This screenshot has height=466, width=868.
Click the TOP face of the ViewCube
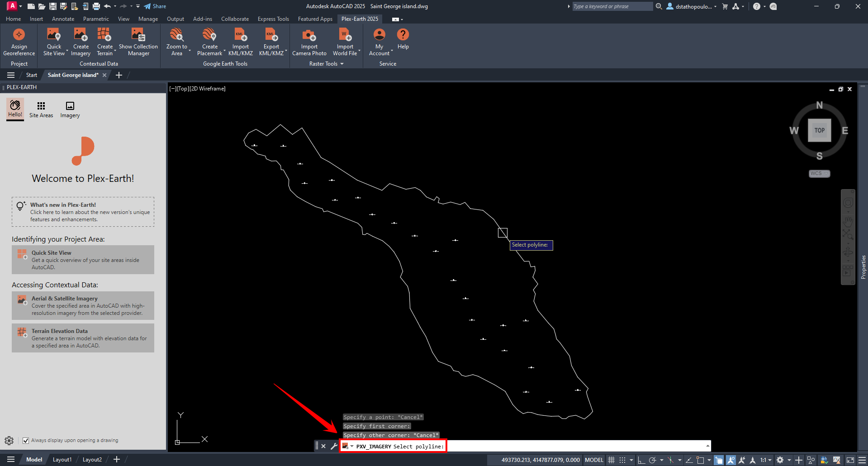pos(820,130)
